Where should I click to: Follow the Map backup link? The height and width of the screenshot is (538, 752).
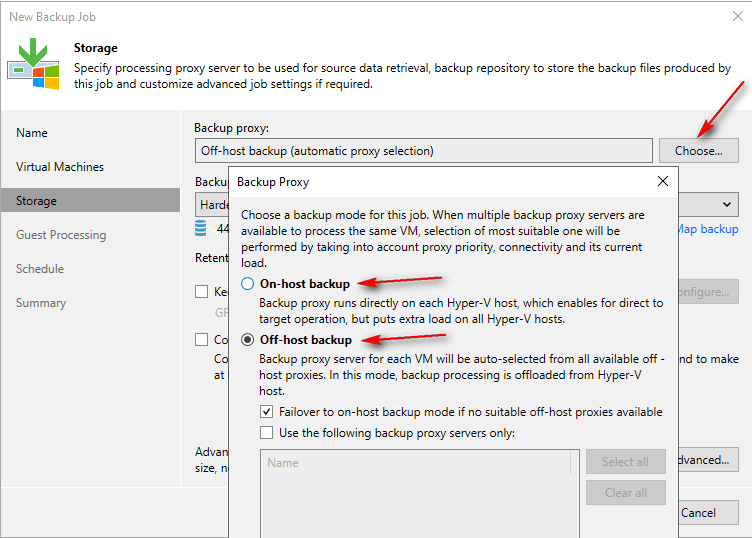click(706, 229)
